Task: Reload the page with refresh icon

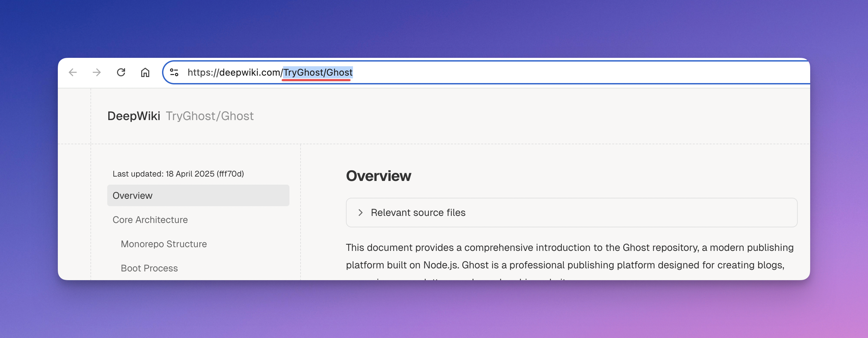Action: [121, 72]
